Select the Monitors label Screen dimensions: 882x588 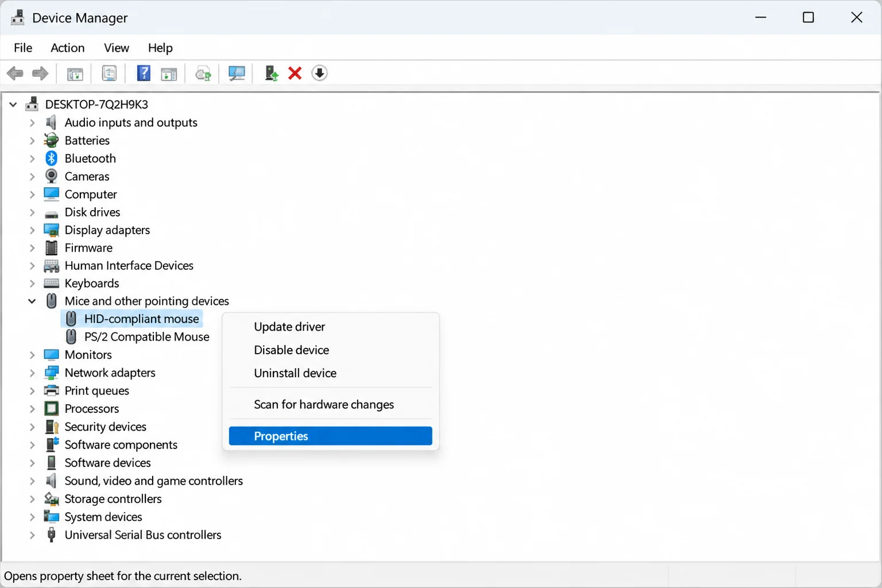[x=88, y=355]
